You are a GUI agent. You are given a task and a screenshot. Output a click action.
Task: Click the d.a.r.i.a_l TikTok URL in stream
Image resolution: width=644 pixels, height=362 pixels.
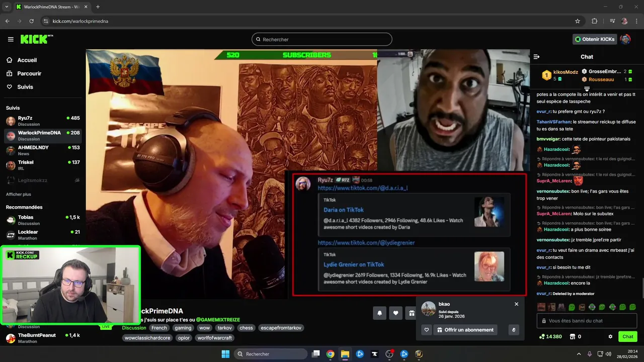click(x=363, y=188)
